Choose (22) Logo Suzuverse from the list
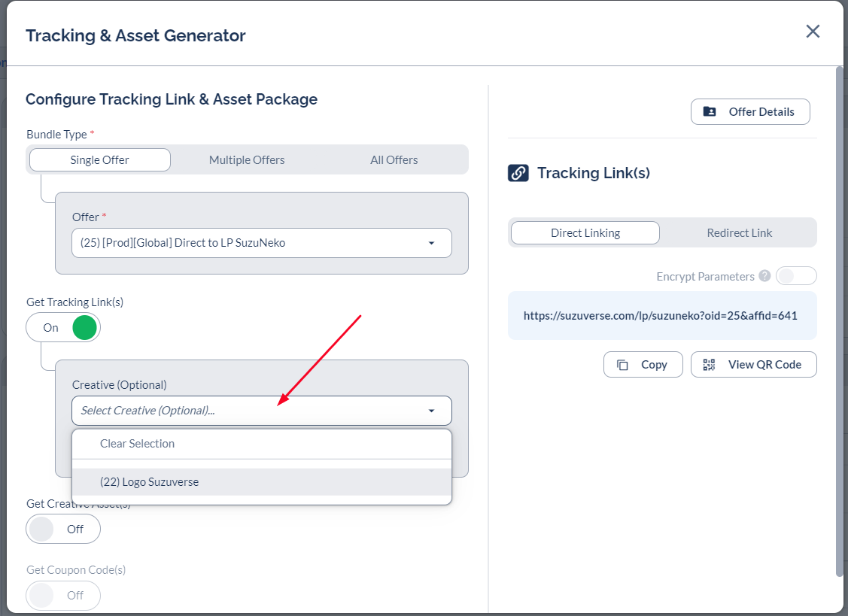848x616 pixels. coord(261,482)
